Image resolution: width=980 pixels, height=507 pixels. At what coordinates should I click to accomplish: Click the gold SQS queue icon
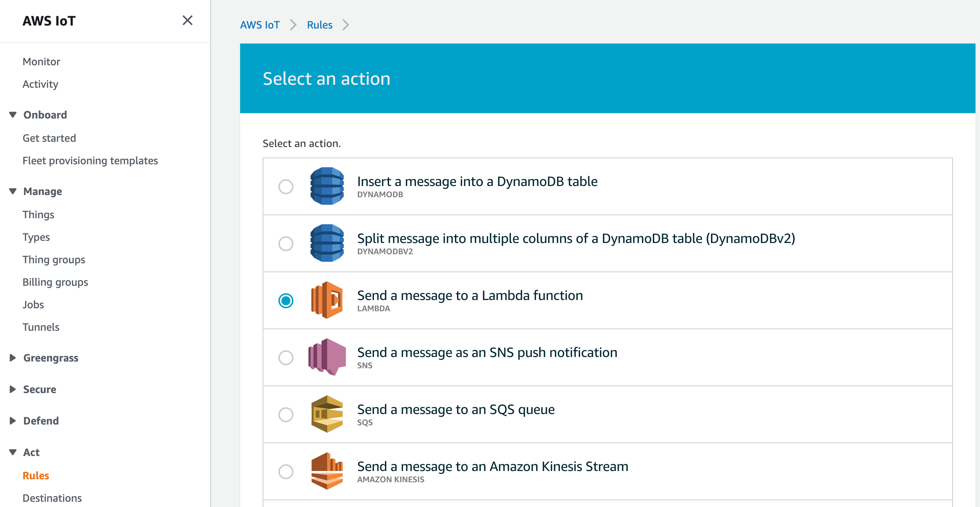coord(327,414)
